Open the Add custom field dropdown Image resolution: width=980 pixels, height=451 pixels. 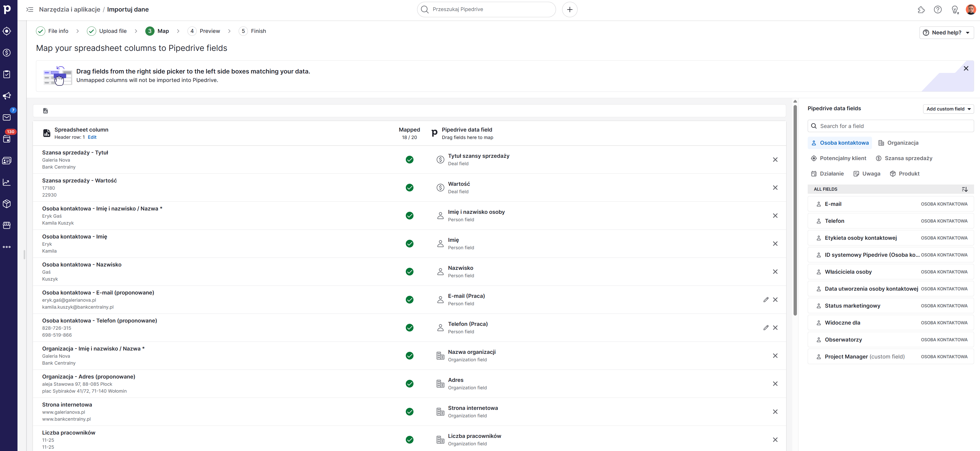point(948,109)
